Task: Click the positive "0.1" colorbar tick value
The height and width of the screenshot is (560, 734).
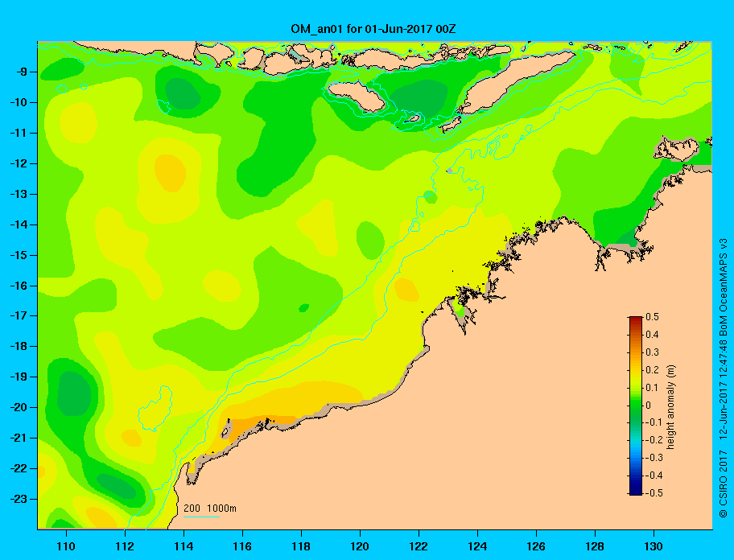Action: (653, 387)
